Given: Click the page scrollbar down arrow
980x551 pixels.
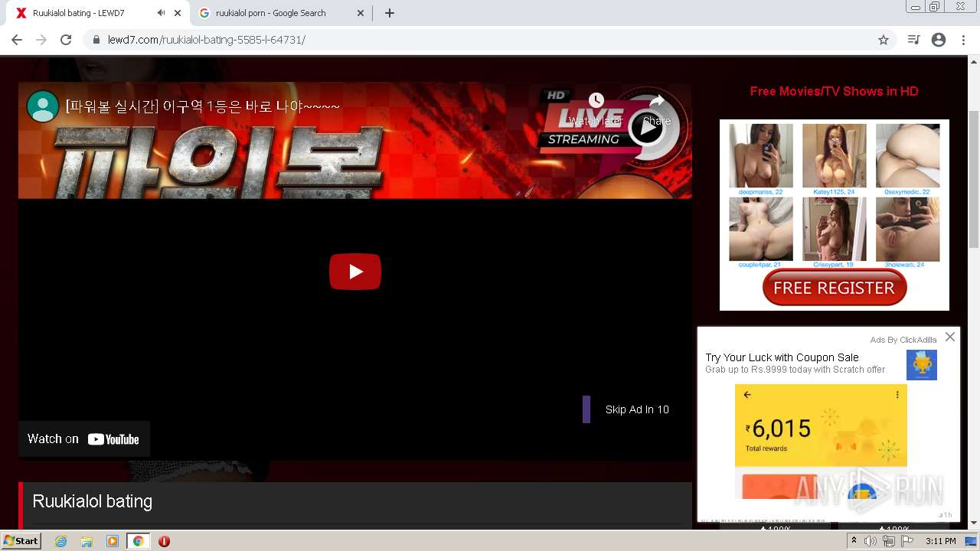Looking at the screenshot, I should pyautogui.click(x=974, y=523).
